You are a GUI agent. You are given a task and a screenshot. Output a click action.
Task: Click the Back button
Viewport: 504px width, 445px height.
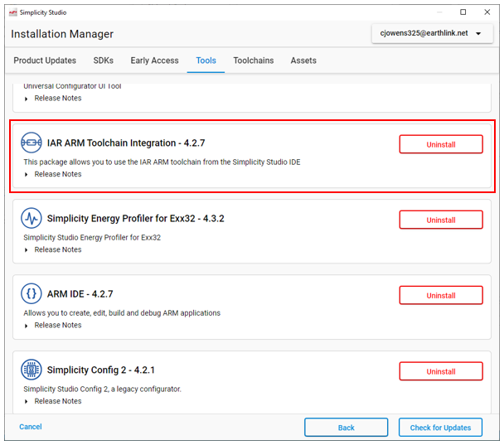click(x=346, y=428)
